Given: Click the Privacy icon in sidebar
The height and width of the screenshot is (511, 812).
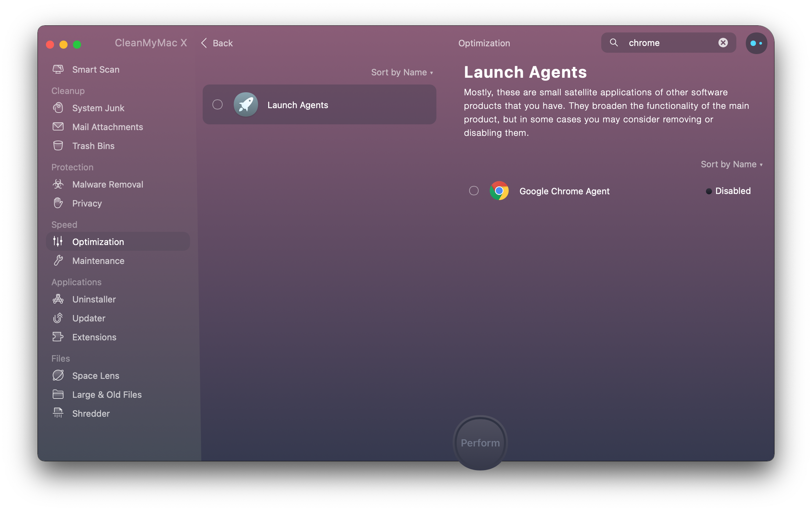Looking at the screenshot, I should point(58,202).
